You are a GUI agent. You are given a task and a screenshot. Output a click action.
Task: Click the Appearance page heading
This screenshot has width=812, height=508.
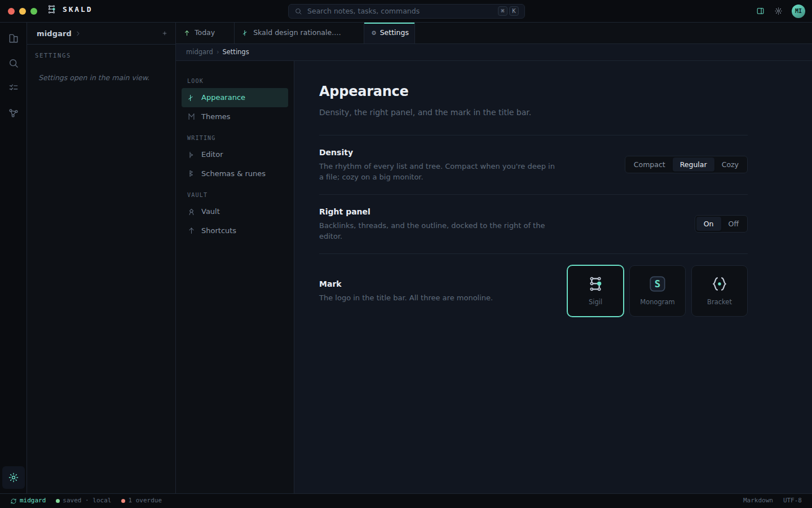pyautogui.click(x=364, y=91)
